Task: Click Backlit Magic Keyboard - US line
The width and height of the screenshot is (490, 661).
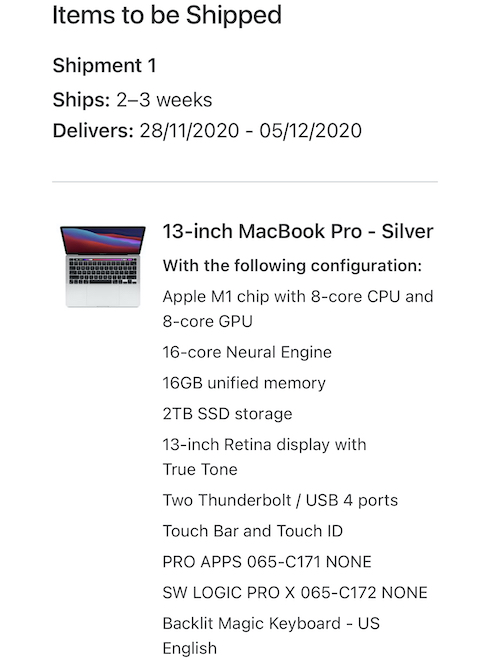Action: pyautogui.click(x=271, y=623)
